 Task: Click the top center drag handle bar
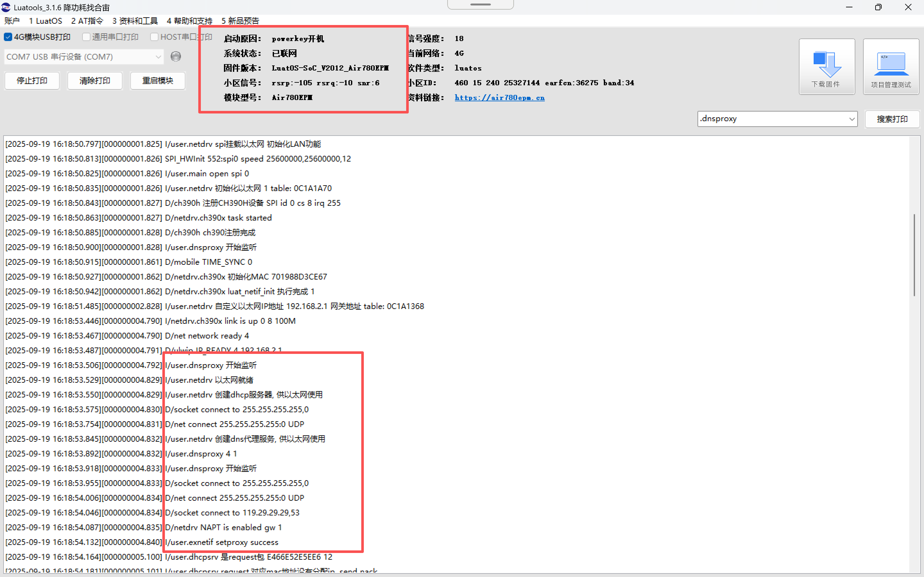tap(480, 4)
